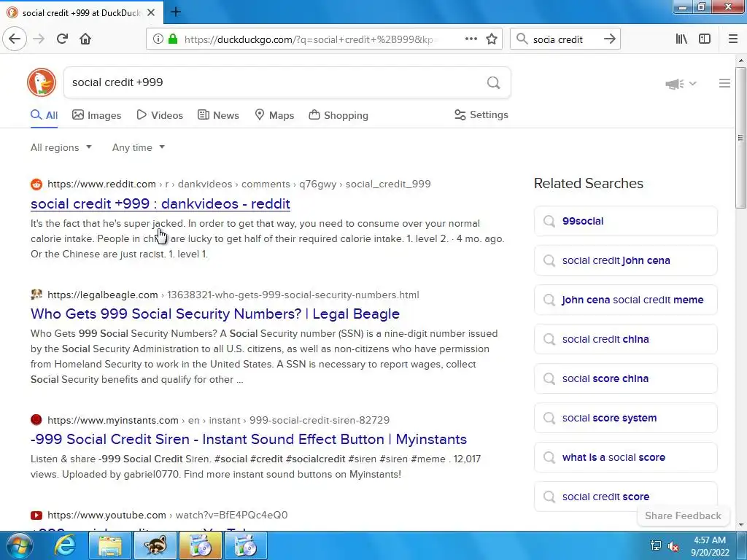
Task: Click the muted volume icon in the system tray
Action: pyautogui.click(x=673, y=545)
